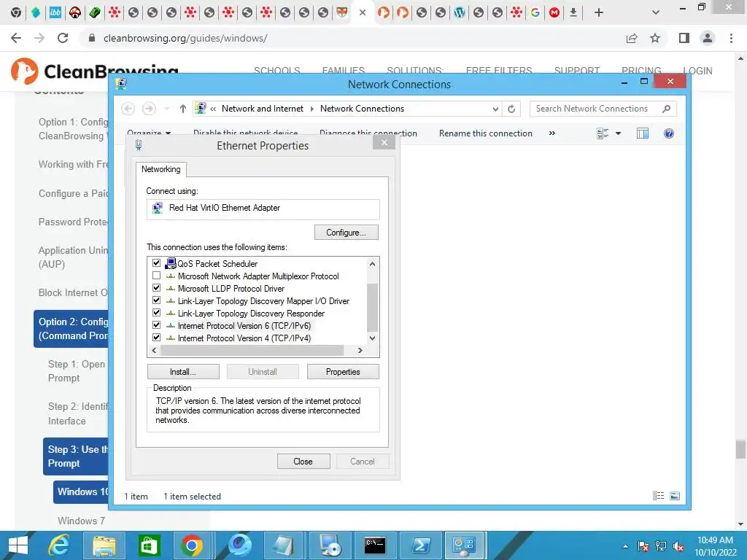Refresh the Network Connections window
This screenshot has width=747, height=560.
click(x=511, y=109)
